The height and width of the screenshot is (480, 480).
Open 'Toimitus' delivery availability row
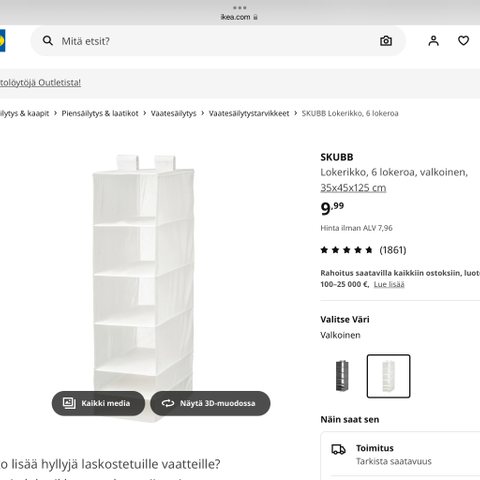point(400,454)
